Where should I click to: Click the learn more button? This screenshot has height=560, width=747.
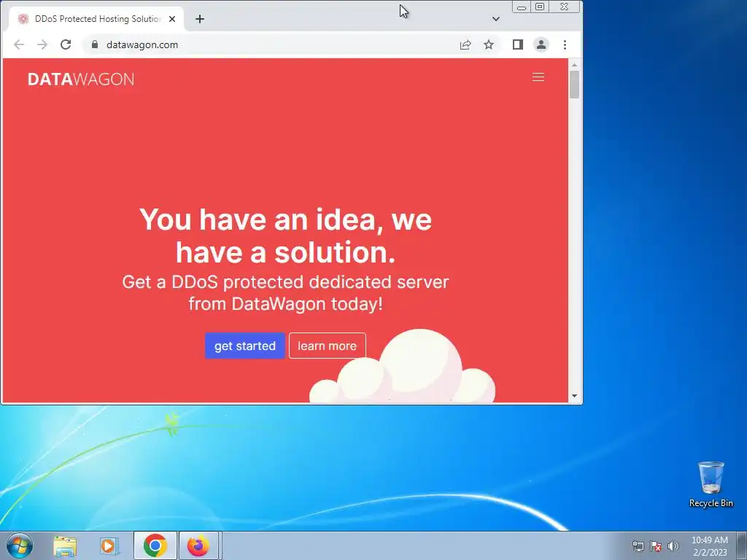(x=328, y=346)
